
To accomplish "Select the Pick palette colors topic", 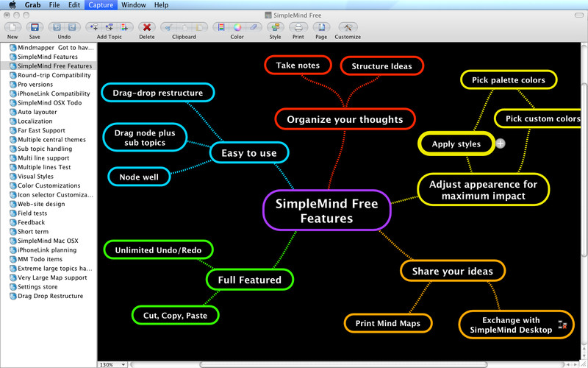I will [x=509, y=80].
